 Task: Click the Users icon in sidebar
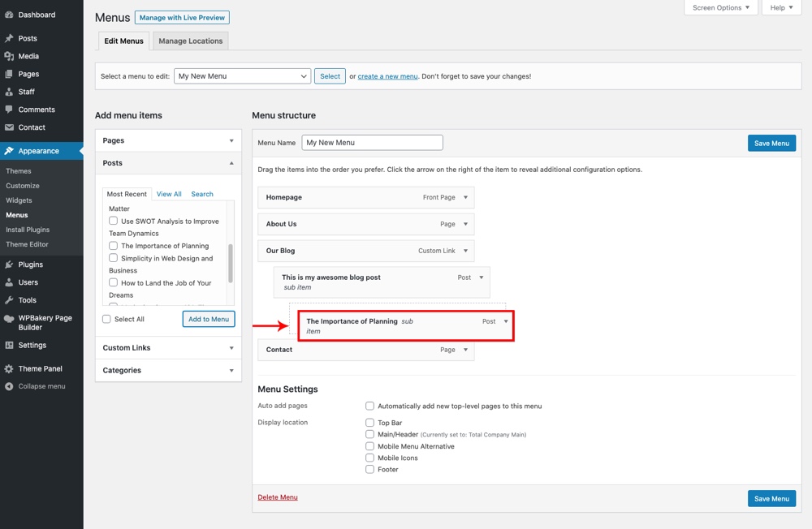[9, 282]
